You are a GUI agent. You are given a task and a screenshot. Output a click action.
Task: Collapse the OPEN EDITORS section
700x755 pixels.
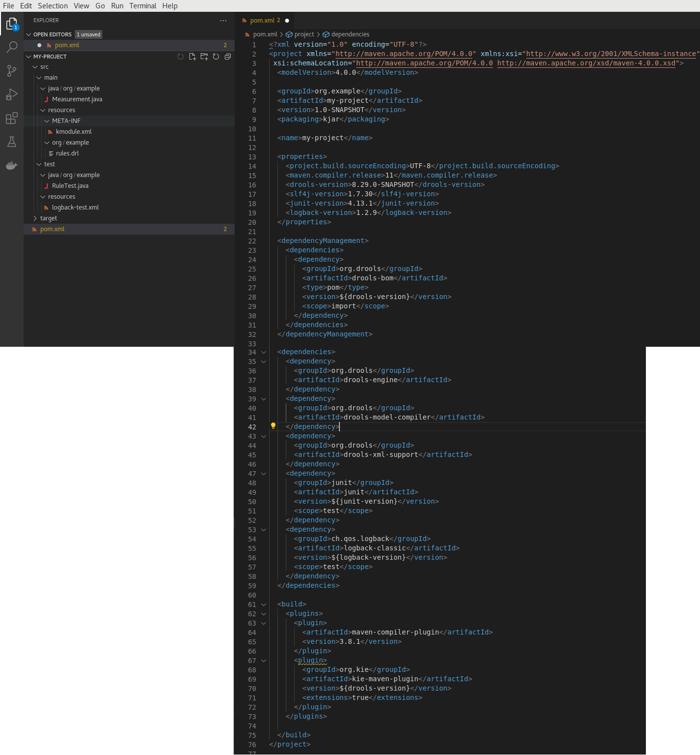[29, 34]
